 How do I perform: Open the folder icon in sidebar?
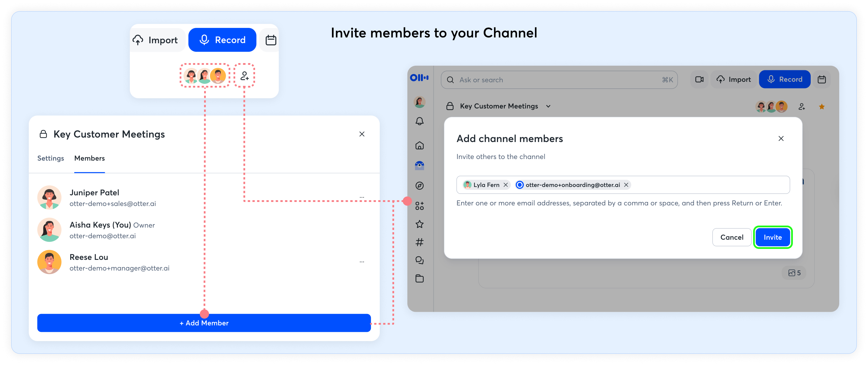(419, 278)
